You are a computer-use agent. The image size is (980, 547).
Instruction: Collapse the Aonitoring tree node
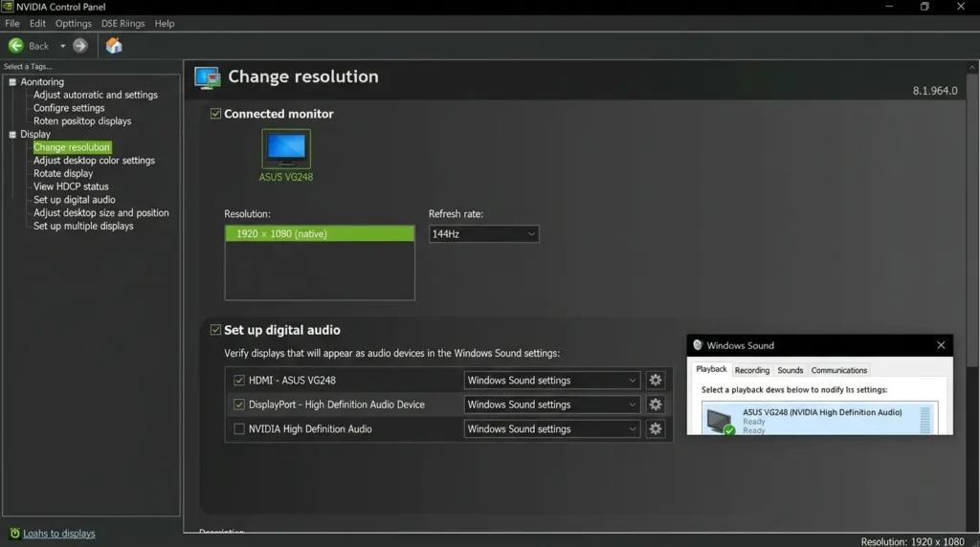[x=12, y=82]
